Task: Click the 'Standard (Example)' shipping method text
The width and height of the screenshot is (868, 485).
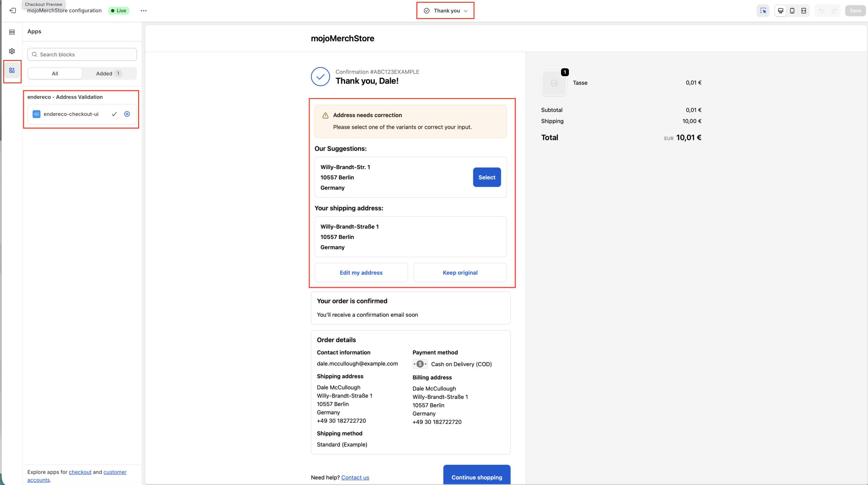Action: (x=342, y=445)
